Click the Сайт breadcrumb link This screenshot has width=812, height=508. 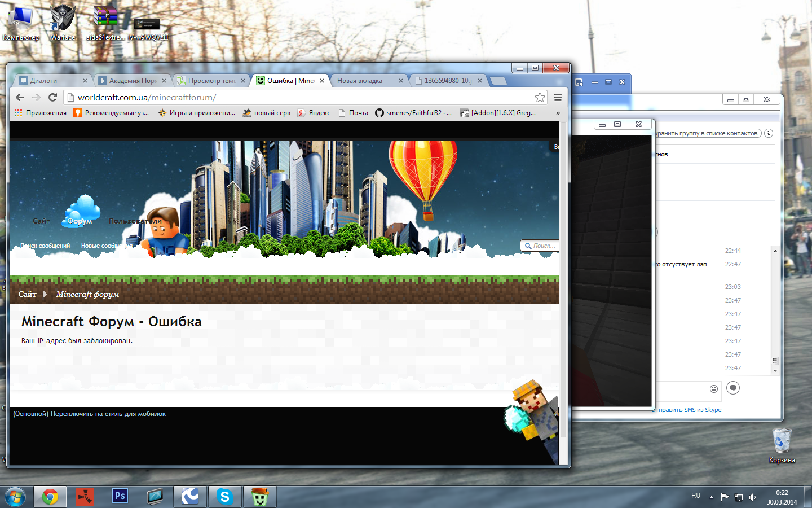[x=27, y=294]
